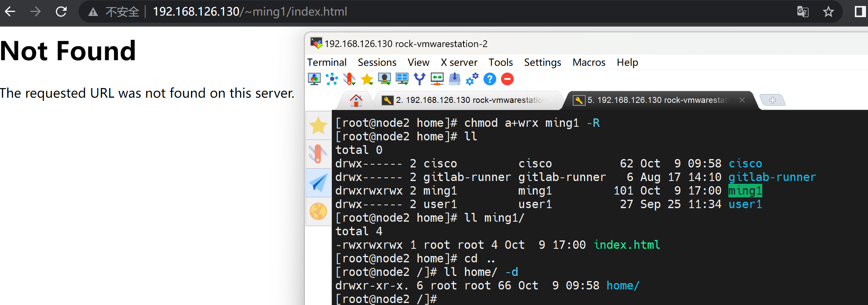Click the red Exit icon in toolbar
Screen dimensions: 868x305
pyautogui.click(x=507, y=79)
